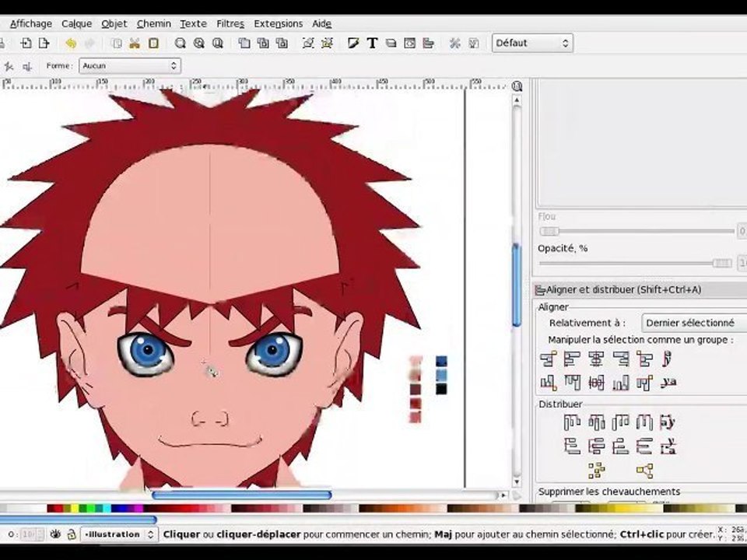Viewport: 747px width, 560px height.
Task: Zoom to fit selection using first magnifier icon
Action: point(180,44)
